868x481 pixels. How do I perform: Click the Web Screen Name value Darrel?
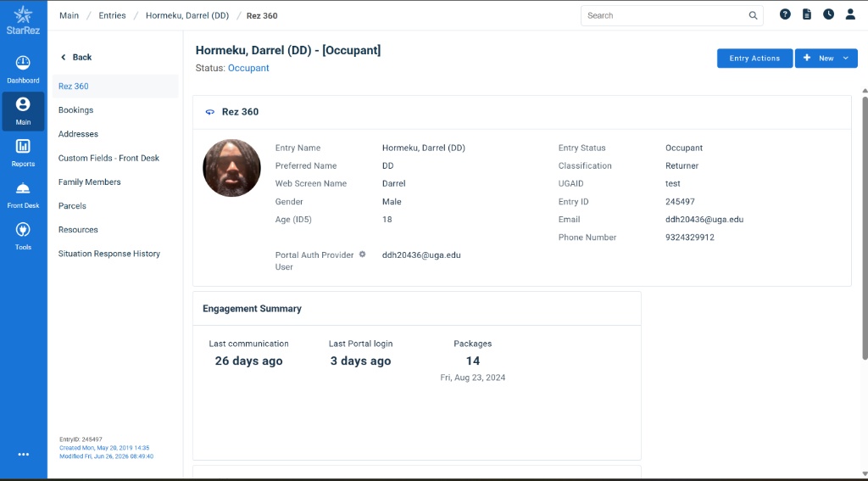(393, 183)
